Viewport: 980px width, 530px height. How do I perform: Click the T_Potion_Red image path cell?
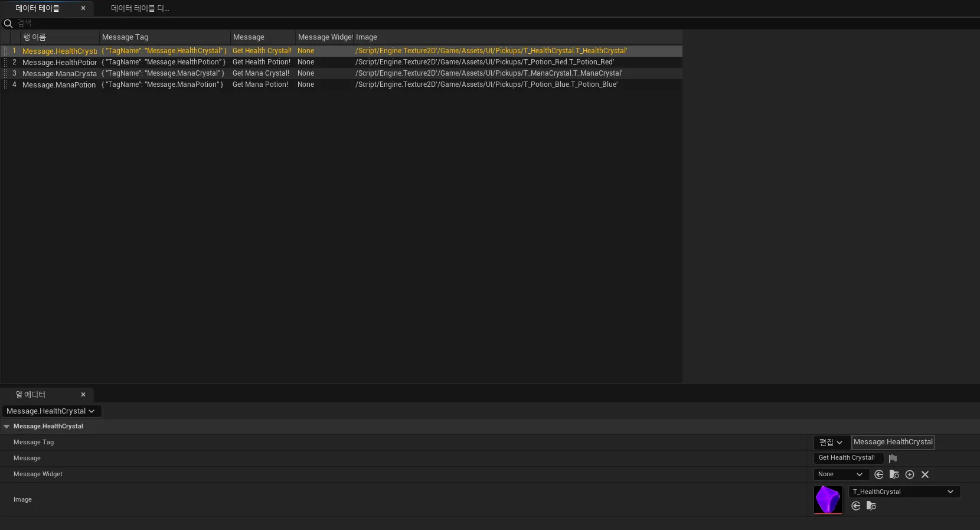pyautogui.click(x=485, y=62)
